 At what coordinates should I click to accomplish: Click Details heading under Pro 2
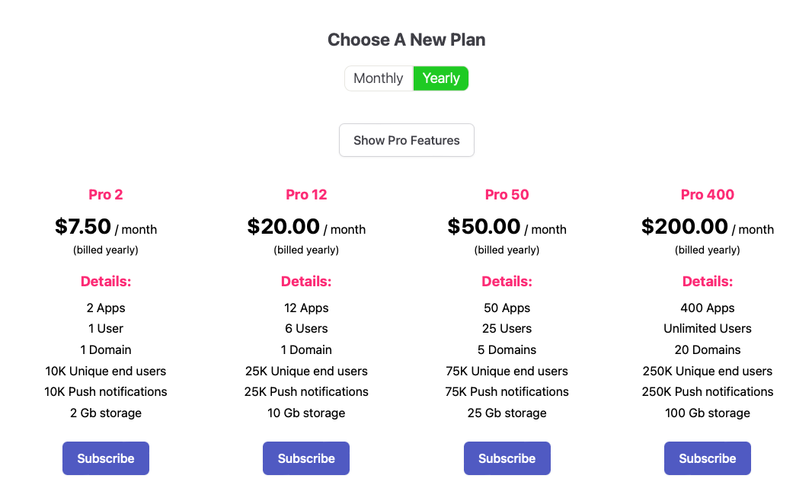click(x=106, y=282)
